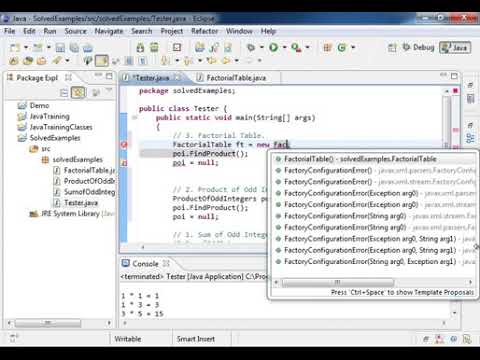Open the File menu
The image size is (480, 360).
tap(10, 31)
